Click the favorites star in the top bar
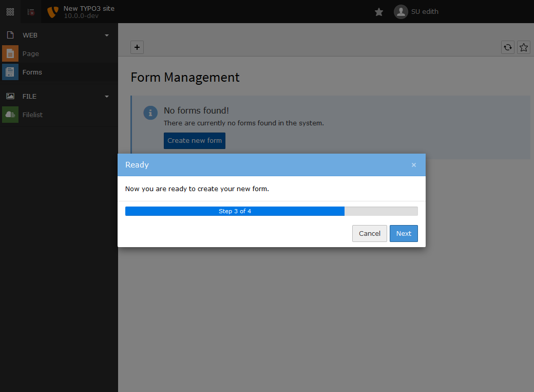This screenshot has width=534, height=392. click(378, 11)
